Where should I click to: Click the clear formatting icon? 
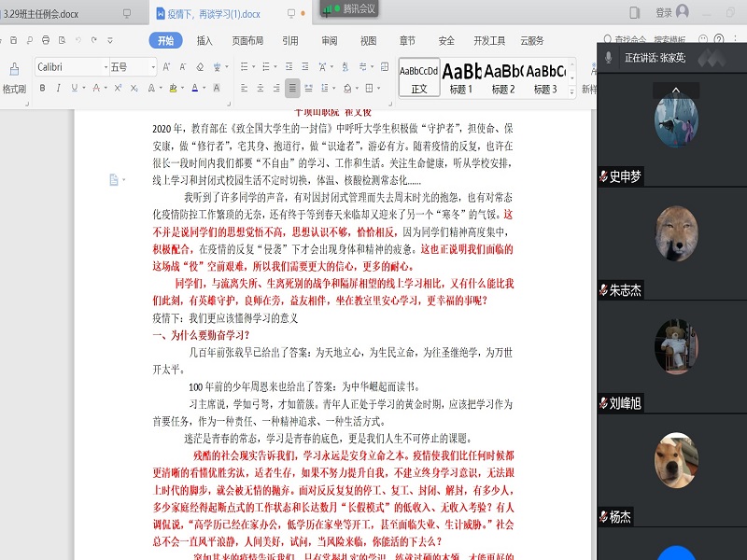(x=201, y=66)
